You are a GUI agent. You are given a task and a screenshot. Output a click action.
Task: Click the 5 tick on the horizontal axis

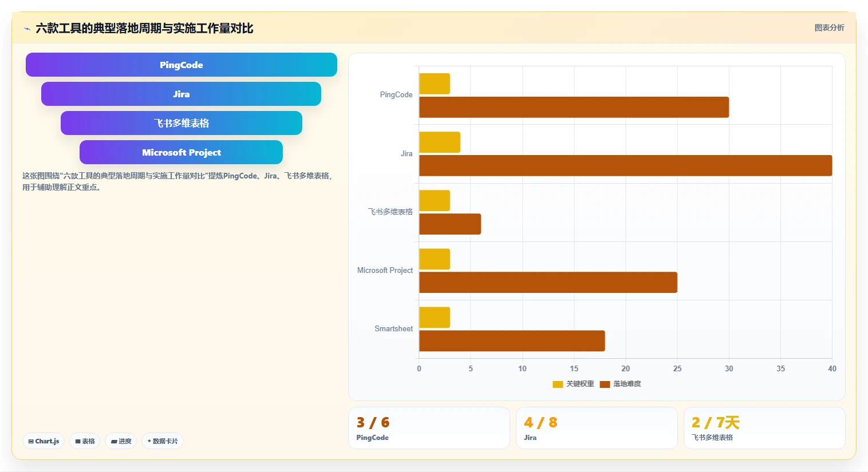(471, 368)
